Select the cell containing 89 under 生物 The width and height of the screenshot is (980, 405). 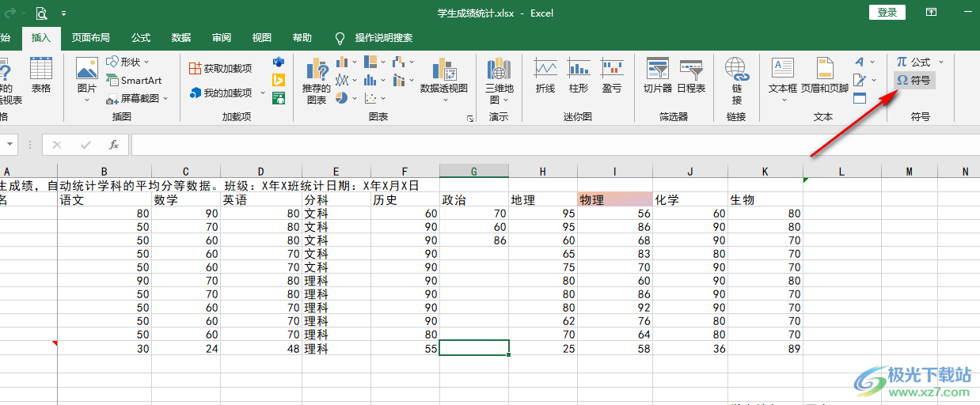tap(765, 348)
